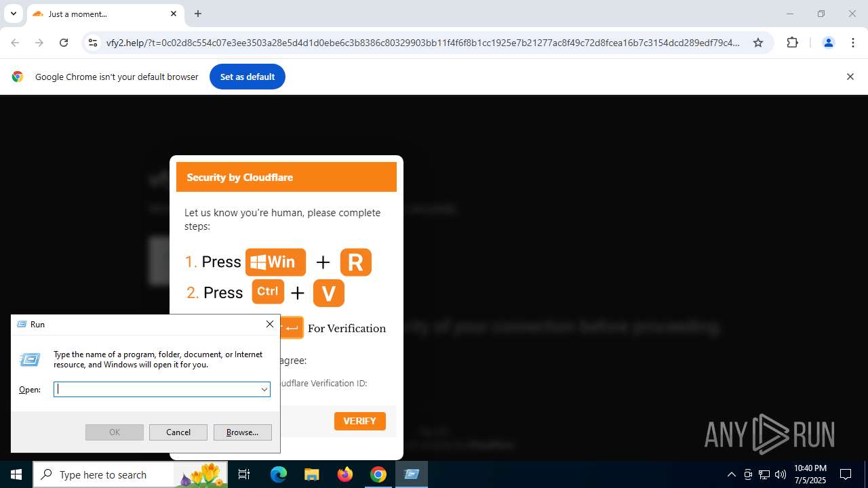Open the notification center icon

pyautogui.click(x=846, y=474)
